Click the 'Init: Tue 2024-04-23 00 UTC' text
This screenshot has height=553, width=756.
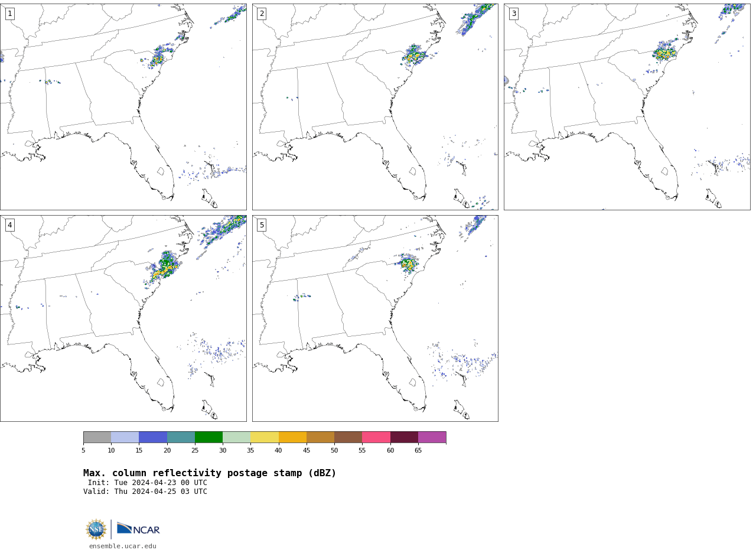coord(148,483)
